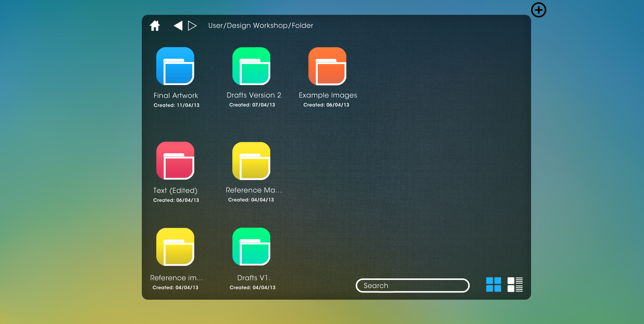Go back with the left arrow
The image size is (644, 324).
coord(178,25)
